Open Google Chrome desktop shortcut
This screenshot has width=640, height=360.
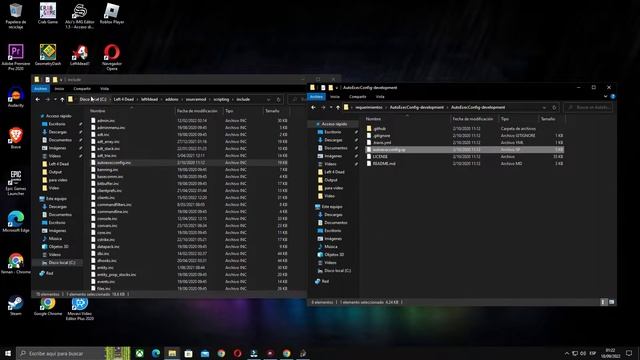pyautogui.click(x=48, y=305)
